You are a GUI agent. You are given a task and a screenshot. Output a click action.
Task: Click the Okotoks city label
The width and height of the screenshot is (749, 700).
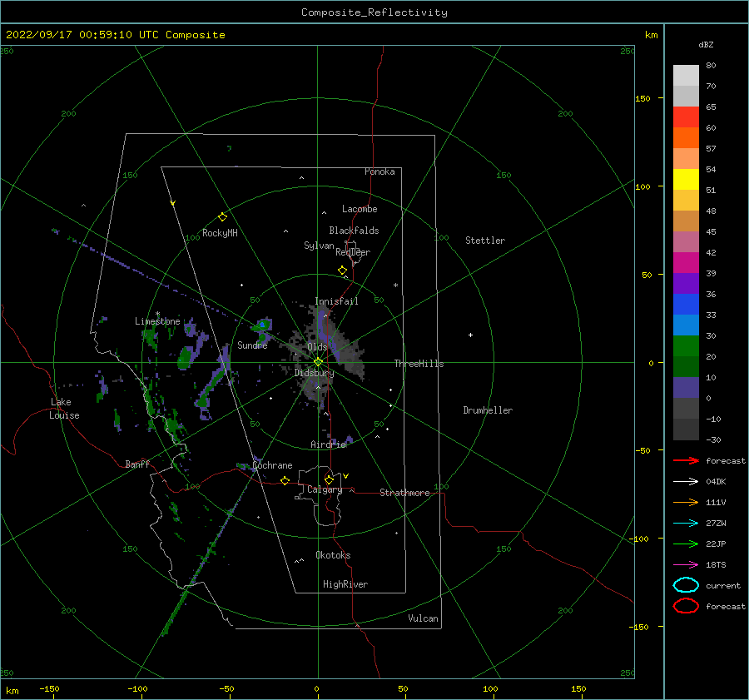333,555
